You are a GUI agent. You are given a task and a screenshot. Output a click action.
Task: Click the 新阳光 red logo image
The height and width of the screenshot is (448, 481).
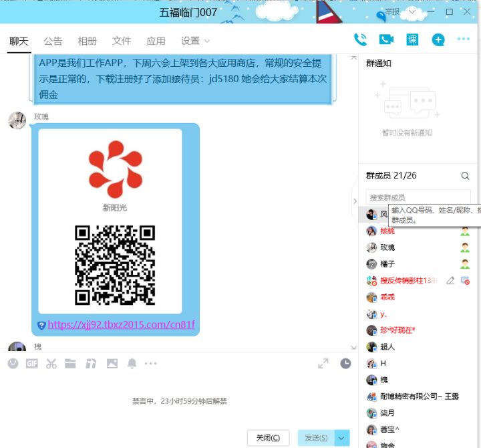pos(116,169)
